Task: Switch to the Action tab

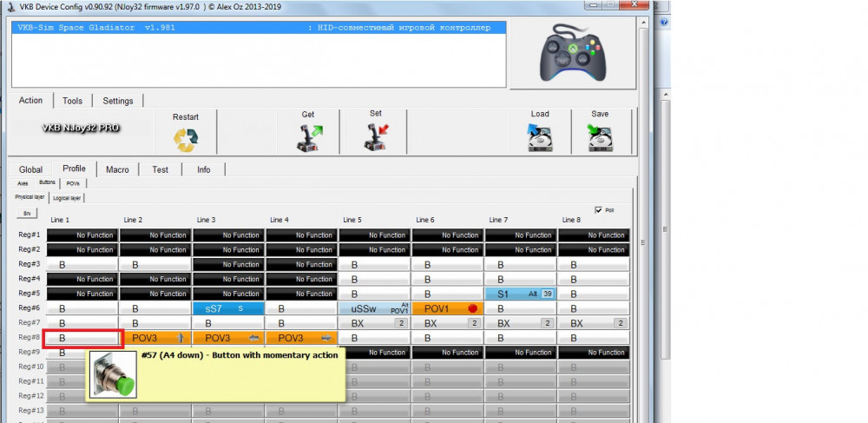Action: click(x=30, y=100)
